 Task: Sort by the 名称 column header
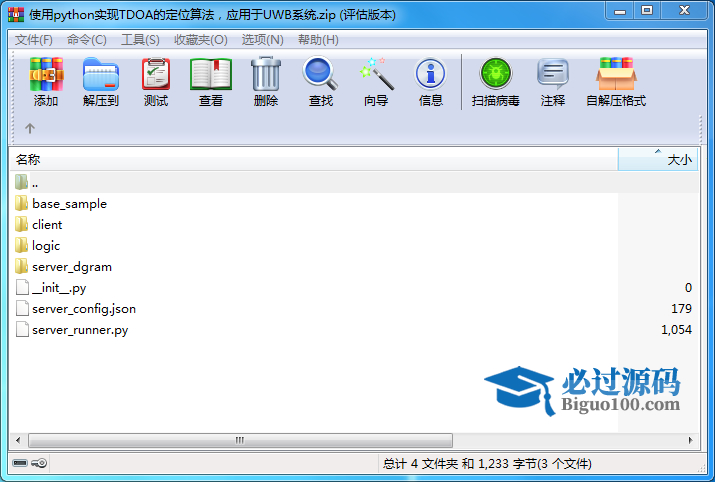pos(314,160)
